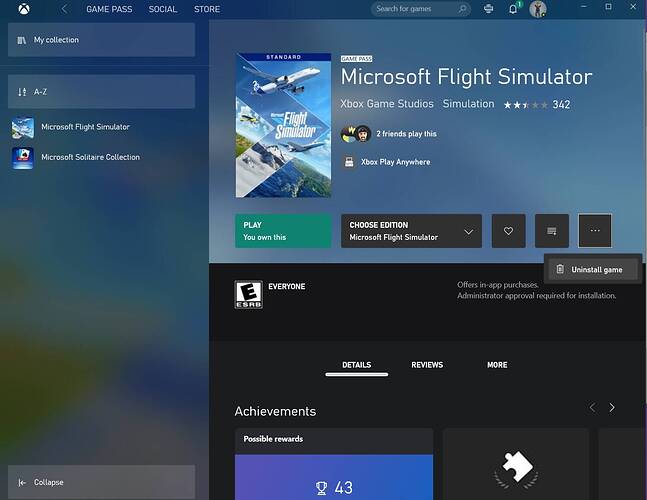Click the friends' avatars icon

356,134
